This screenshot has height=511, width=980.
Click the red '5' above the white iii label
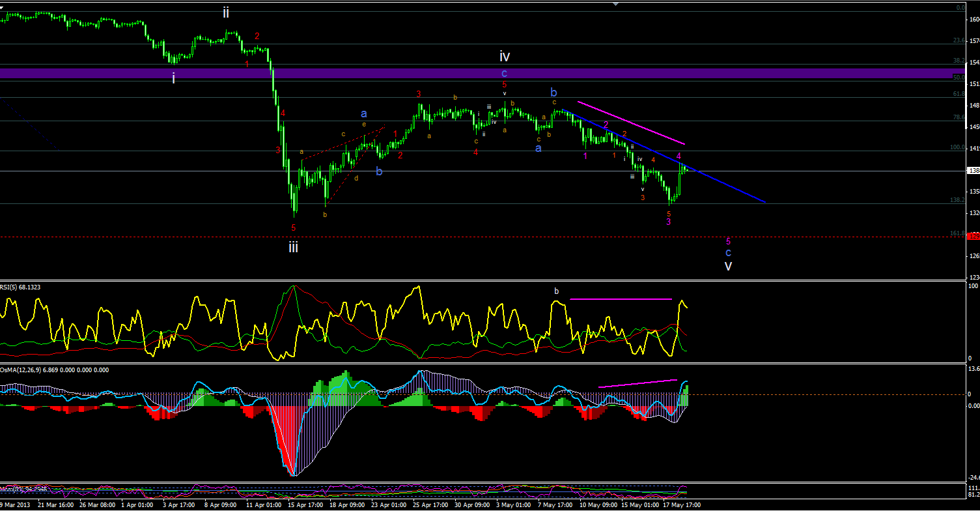point(294,227)
